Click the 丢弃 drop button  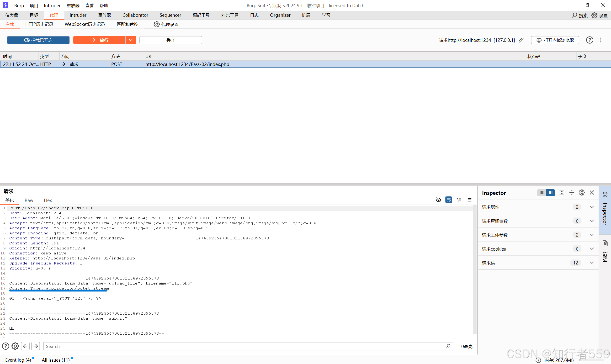[171, 40]
